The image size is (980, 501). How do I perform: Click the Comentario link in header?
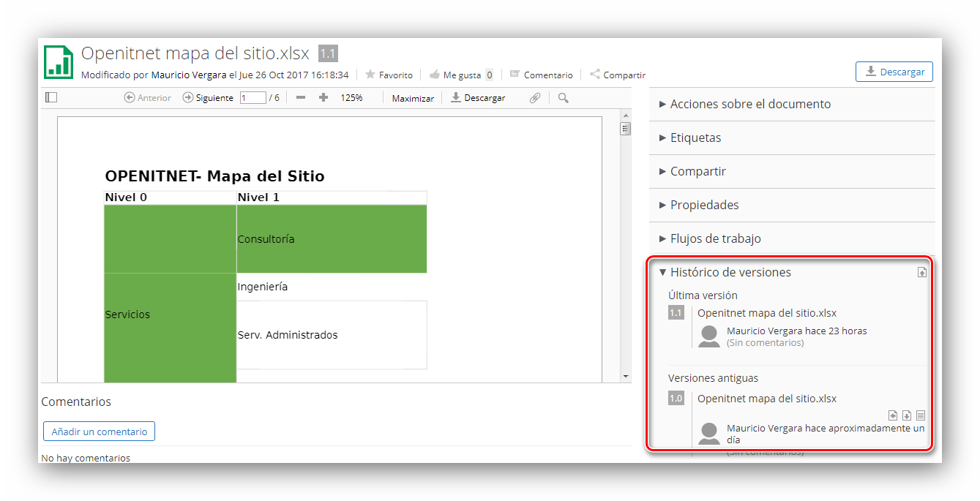point(541,75)
